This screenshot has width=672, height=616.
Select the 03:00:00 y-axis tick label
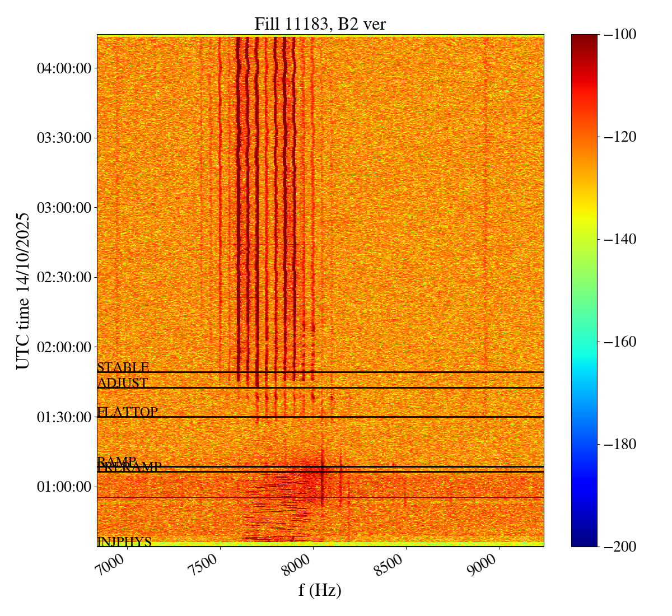tap(64, 208)
